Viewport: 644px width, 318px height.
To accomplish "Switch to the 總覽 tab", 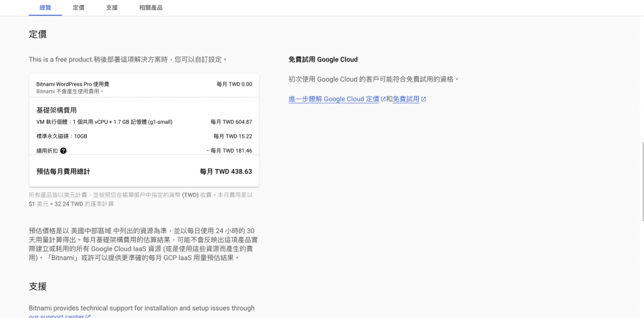I will tap(45, 8).
